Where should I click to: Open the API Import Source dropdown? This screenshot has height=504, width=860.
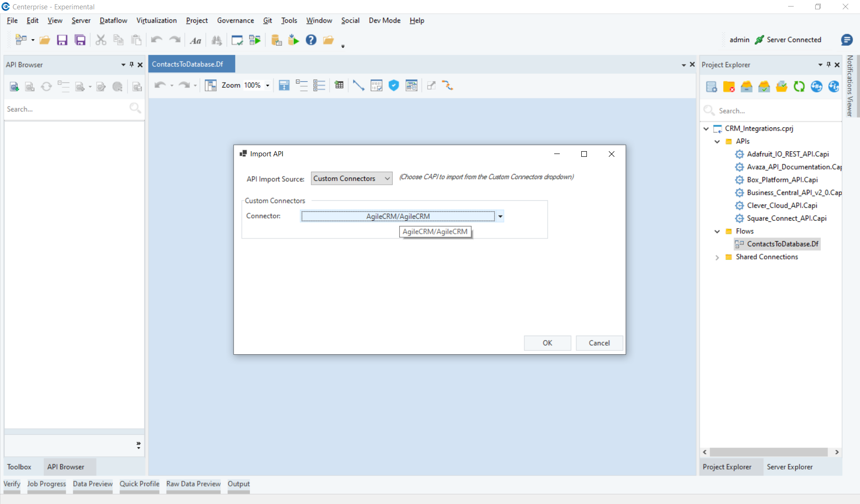(x=352, y=179)
